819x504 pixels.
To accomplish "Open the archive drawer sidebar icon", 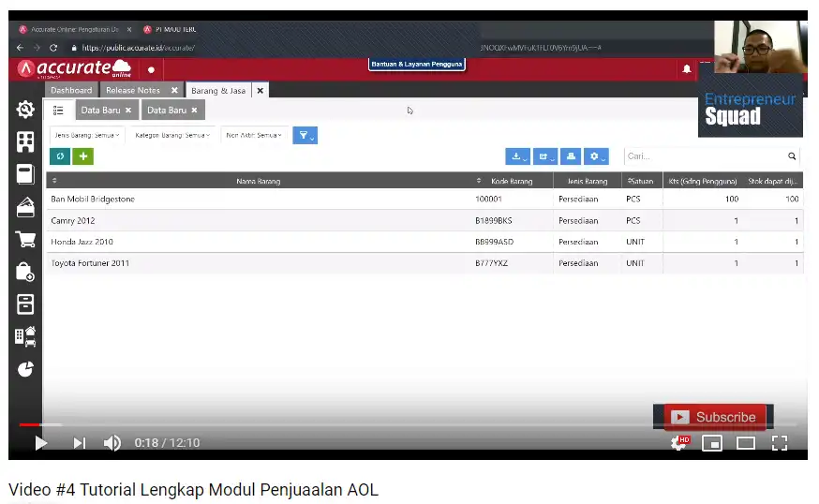I will click(x=25, y=304).
